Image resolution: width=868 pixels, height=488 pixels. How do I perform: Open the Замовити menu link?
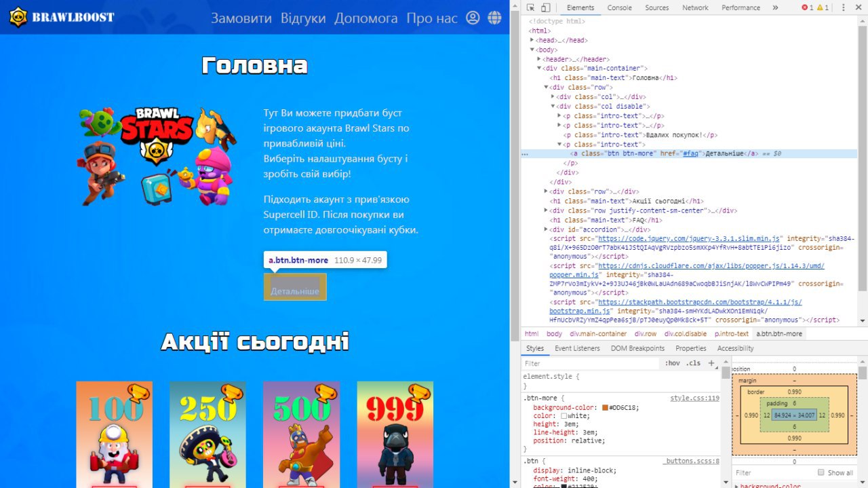[x=241, y=18]
